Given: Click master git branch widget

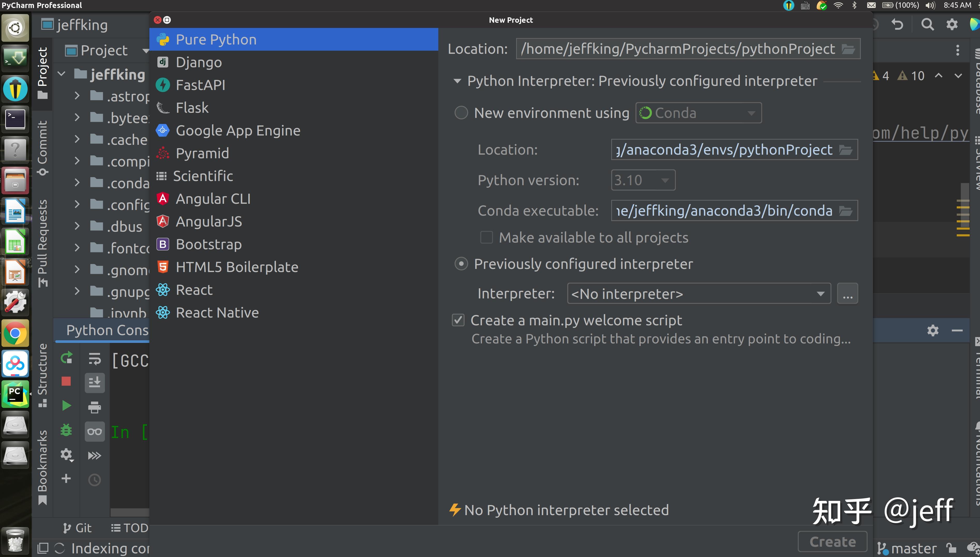Looking at the screenshot, I should coord(907,548).
